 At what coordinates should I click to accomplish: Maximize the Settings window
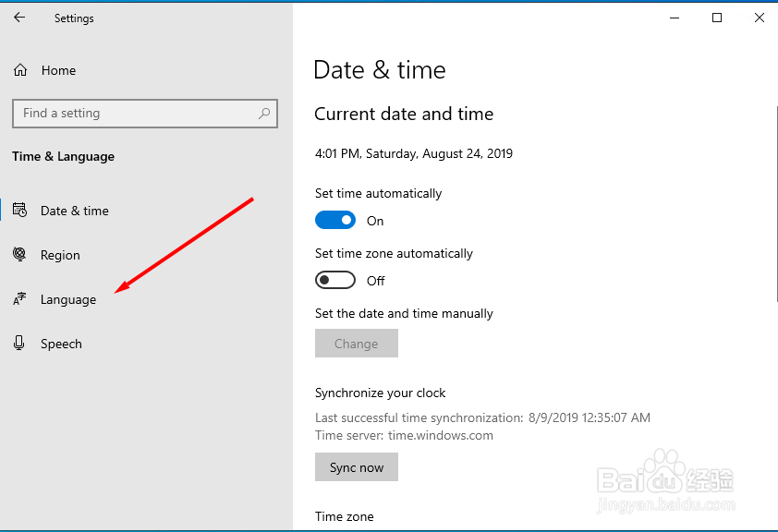click(717, 18)
